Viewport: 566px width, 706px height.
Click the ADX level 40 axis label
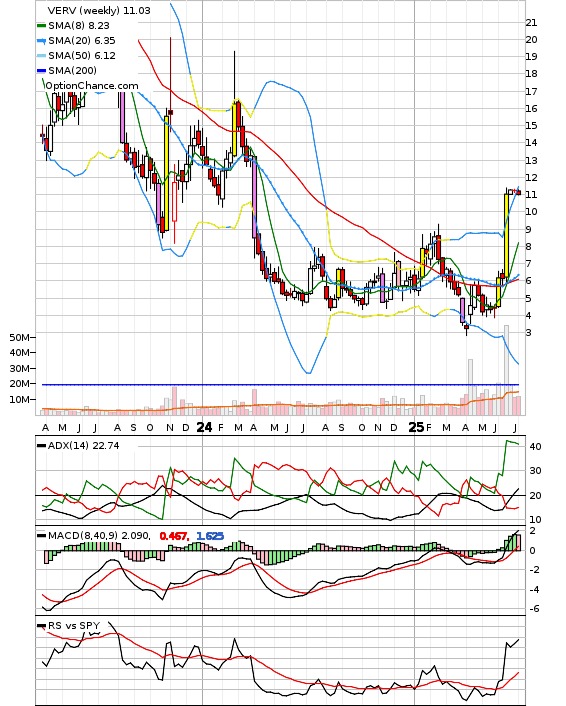pyautogui.click(x=536, y=447)
